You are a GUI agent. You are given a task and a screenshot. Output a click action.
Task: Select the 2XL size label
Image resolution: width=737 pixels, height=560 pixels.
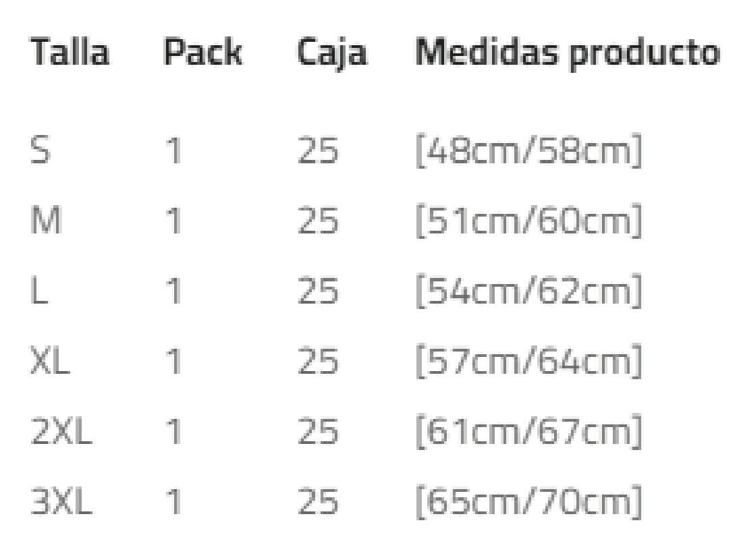(62, 433)
